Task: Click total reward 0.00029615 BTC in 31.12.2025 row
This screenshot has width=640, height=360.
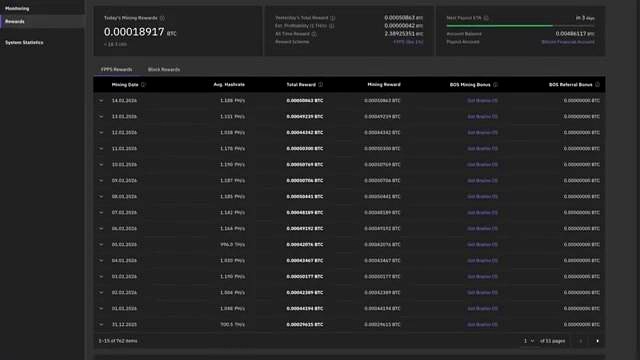Action: pyautogui.click(x=304, y=324)
